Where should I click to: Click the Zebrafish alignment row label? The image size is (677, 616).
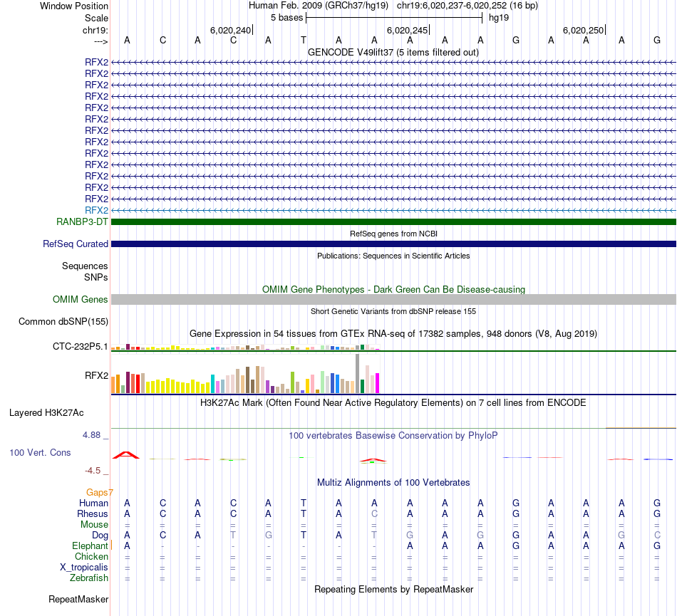click(89, 578)
